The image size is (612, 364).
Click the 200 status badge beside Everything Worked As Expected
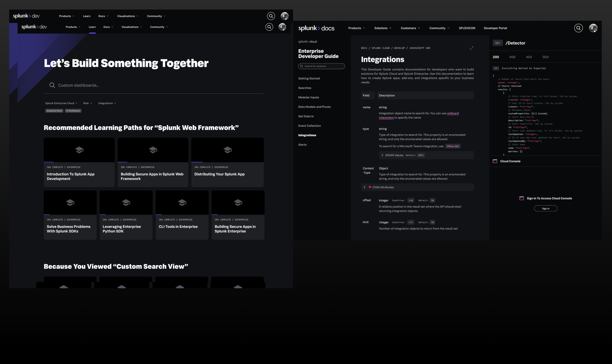[496, 68]
